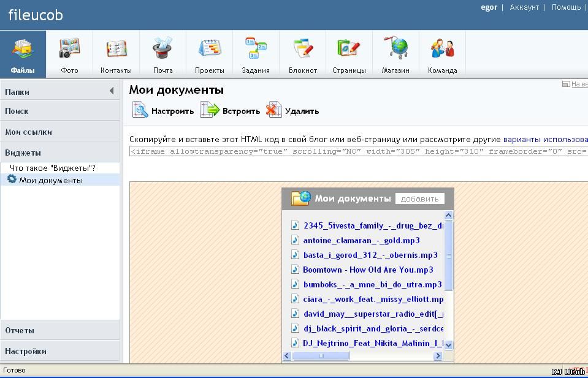Click the widget's vertical scrollbar down arrow
588x378 pixels.
tap(448, 345)
